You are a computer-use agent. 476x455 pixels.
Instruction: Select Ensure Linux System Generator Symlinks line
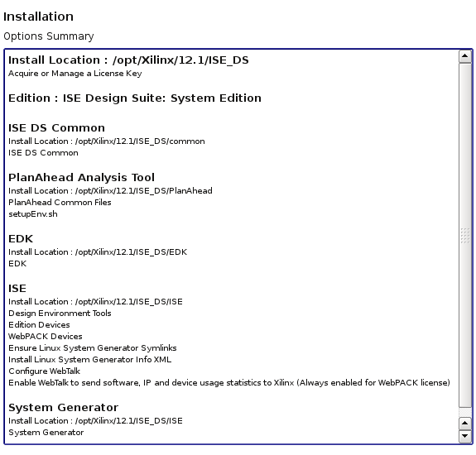pyautogui.click(x=93, y=348)
